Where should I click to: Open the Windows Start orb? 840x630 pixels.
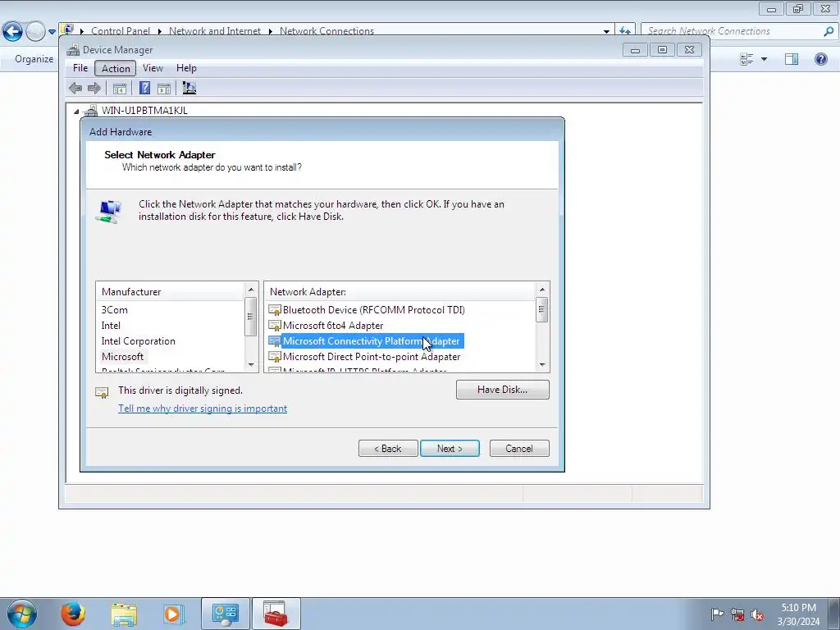tap(22, 614)
